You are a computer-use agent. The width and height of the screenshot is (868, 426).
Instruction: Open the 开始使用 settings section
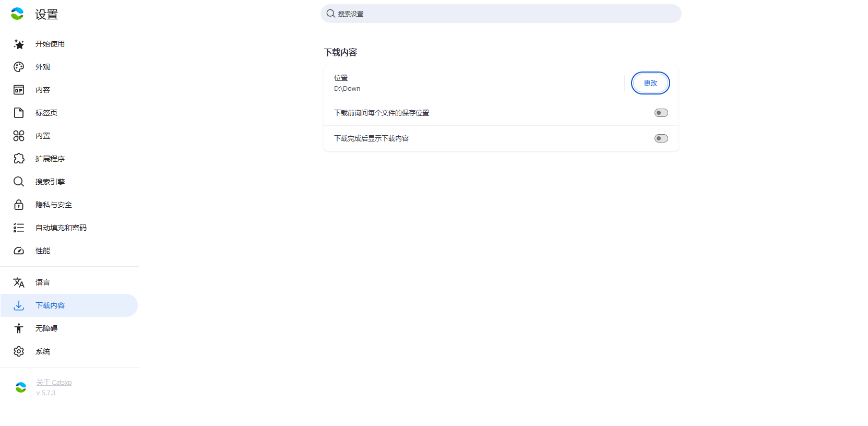point(69,44)
